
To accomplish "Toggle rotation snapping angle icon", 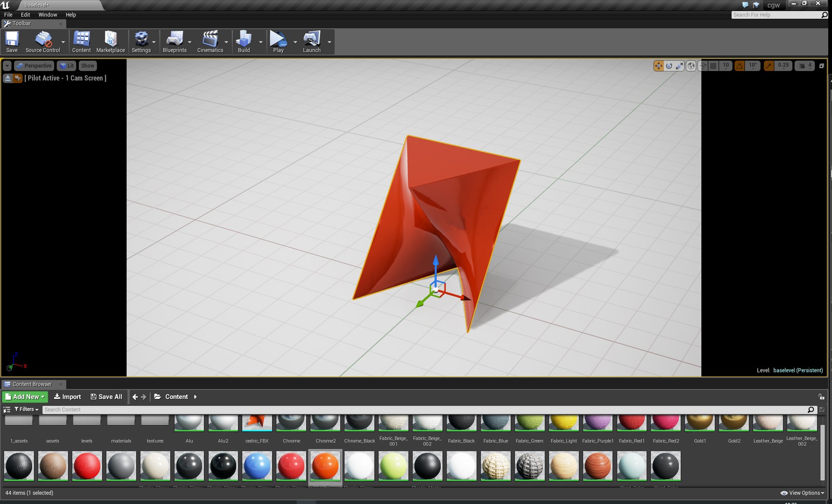I will (x=740, y=66).
